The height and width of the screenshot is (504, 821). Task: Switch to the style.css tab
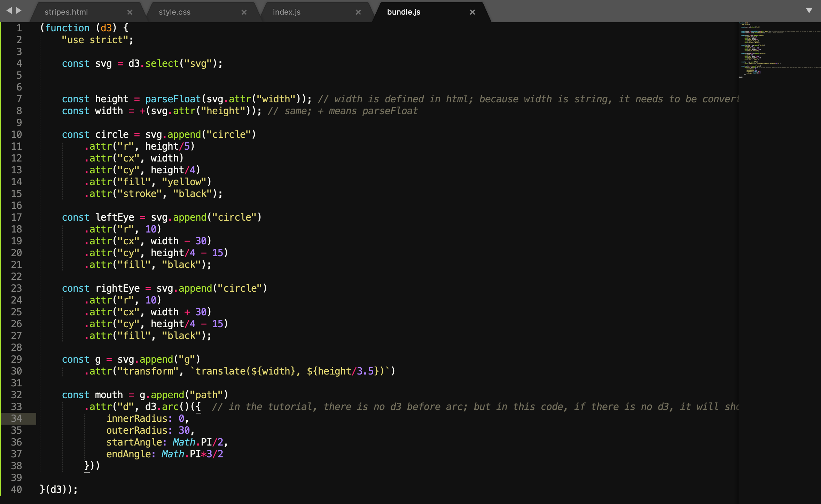coord(174,12)
